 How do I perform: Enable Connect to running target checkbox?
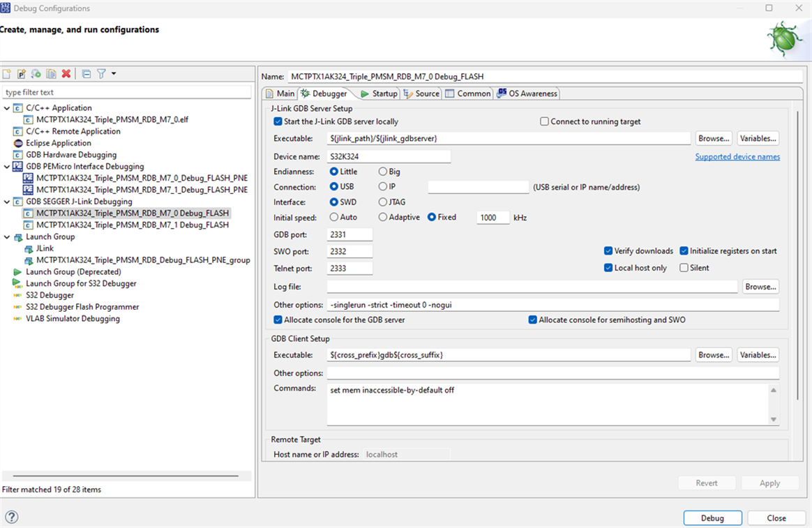pyautogui.click(x=545, y=121)
